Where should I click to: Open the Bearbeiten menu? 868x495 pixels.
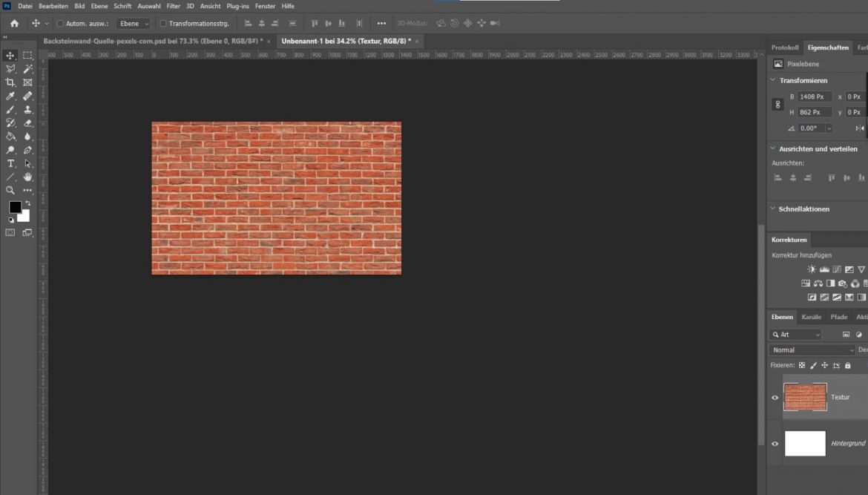(53, 6)
